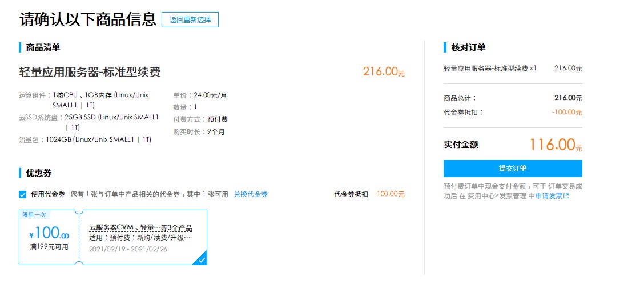
Task: Click the 适用：预付费：新购/续费/升级 text
Action: [x=140, y=238]
